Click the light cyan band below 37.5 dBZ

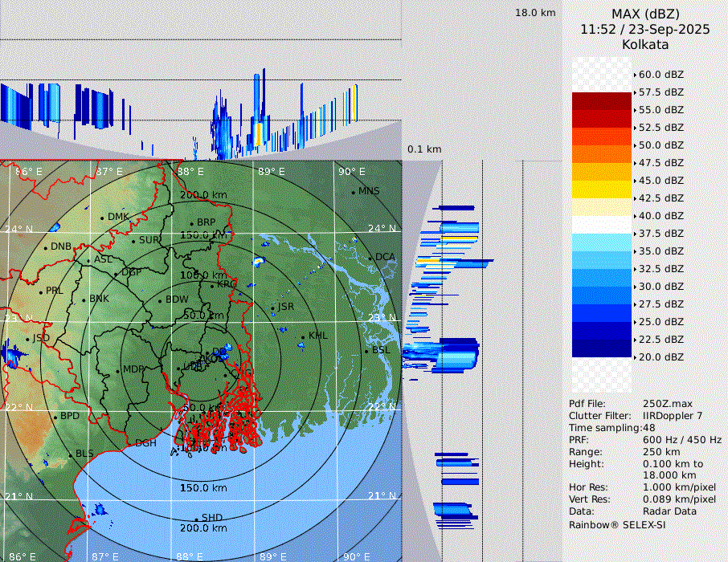point(601,242)
